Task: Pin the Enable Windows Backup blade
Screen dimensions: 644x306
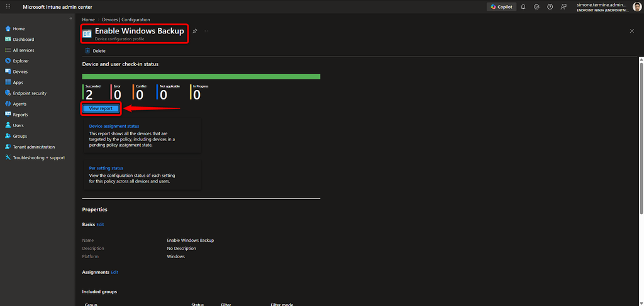Action: [x=195, y=31]
